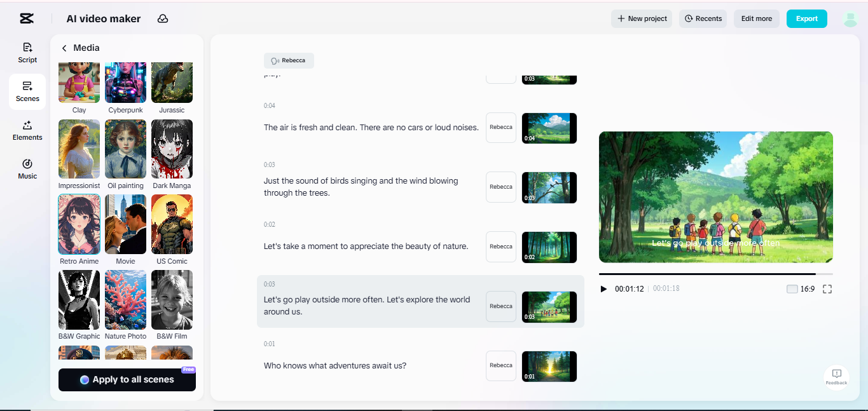868x411 pixels.
Task: Collapse the Media panel with the back chevron
Action: [64, 48]
